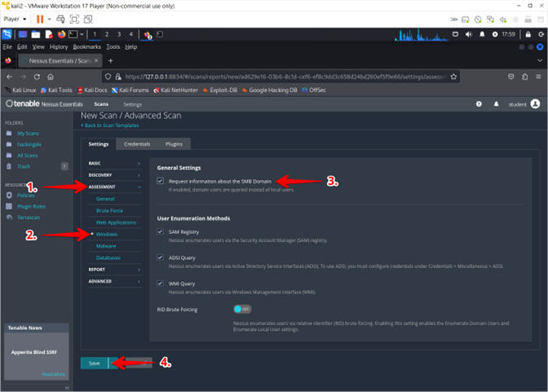The width and height of the screenshot is (548, 392).
Task: Toggle the SAM Registry checkbox
Action: [x=160, y=231]
